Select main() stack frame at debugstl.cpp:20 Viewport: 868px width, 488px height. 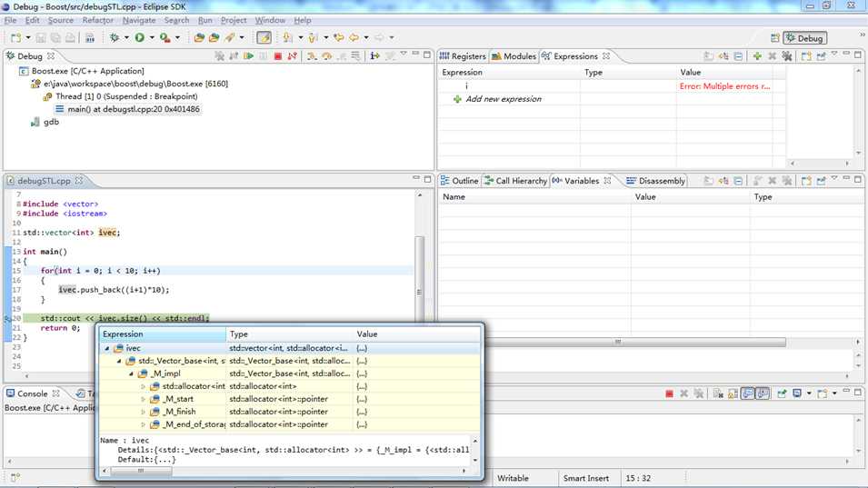(x=134, y=109)
